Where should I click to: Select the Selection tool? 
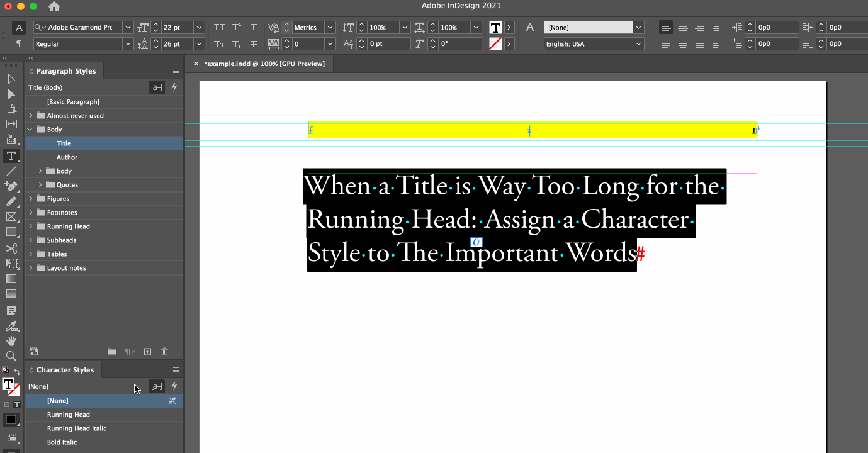click(x=11, y=79)
